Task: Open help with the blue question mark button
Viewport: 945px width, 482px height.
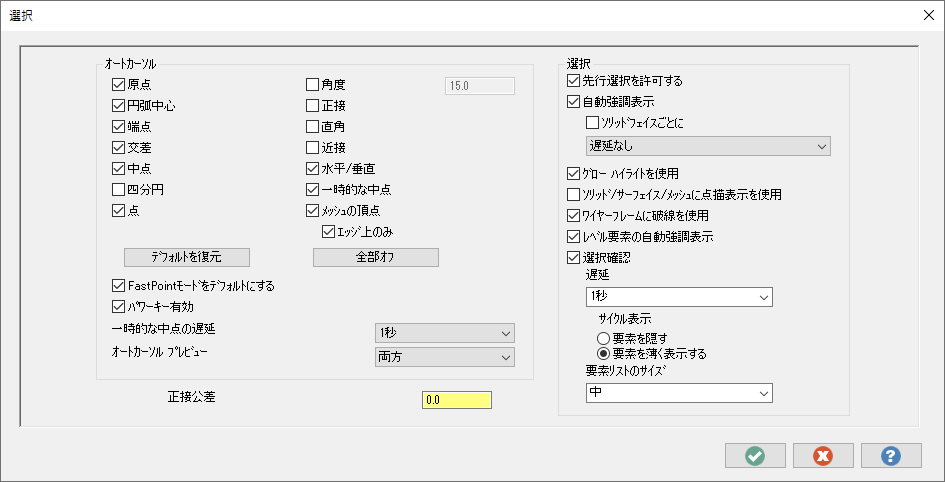Action: pos(891,455)
